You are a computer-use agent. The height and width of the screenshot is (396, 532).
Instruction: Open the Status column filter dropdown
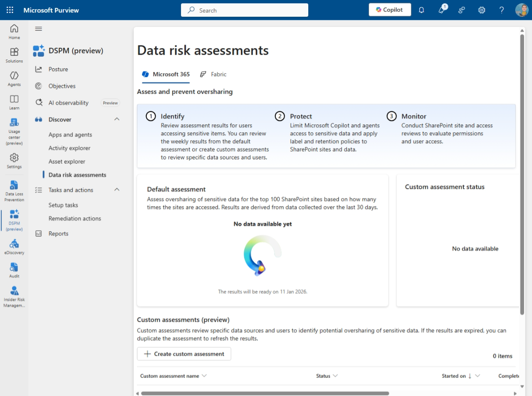335,376
